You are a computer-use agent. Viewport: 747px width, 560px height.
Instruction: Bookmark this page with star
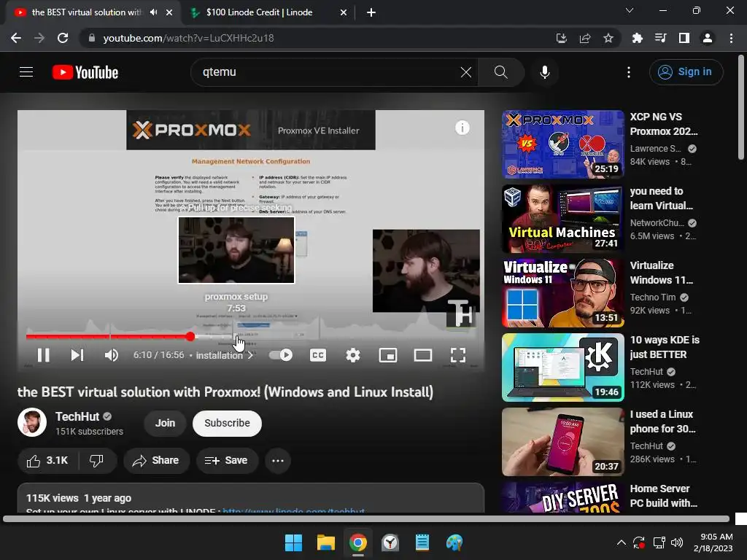(608, 38)
